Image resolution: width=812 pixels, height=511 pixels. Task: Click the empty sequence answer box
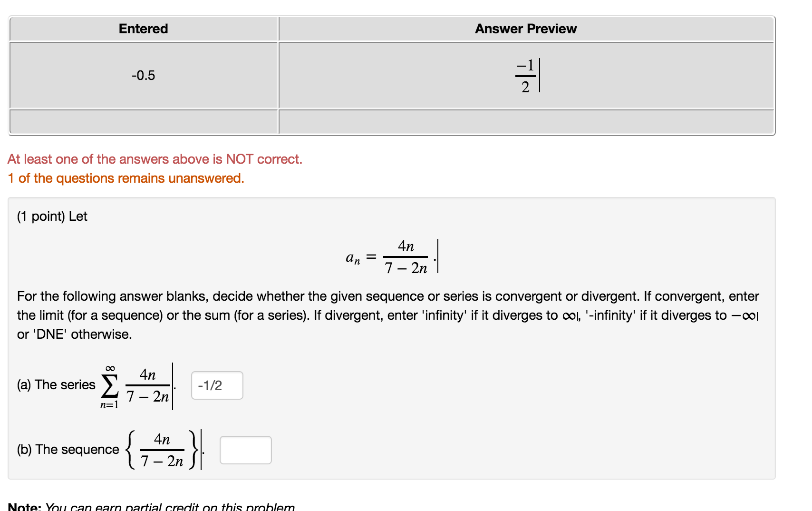pos(245,450)
